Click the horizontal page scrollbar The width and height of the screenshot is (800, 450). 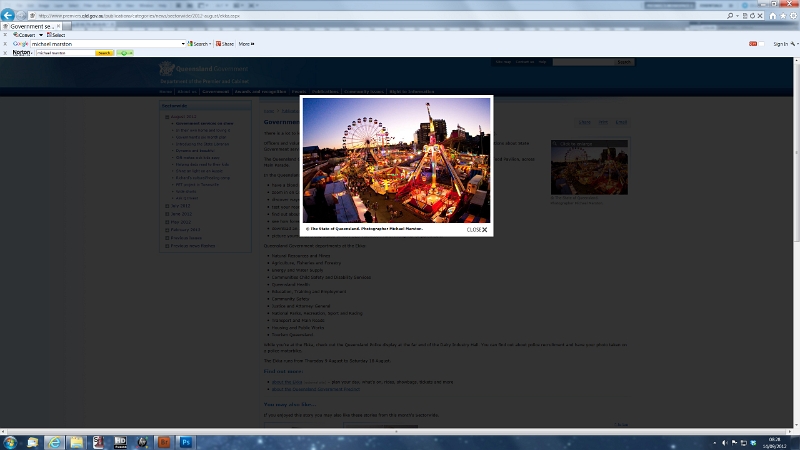click(x=396, y=431)
